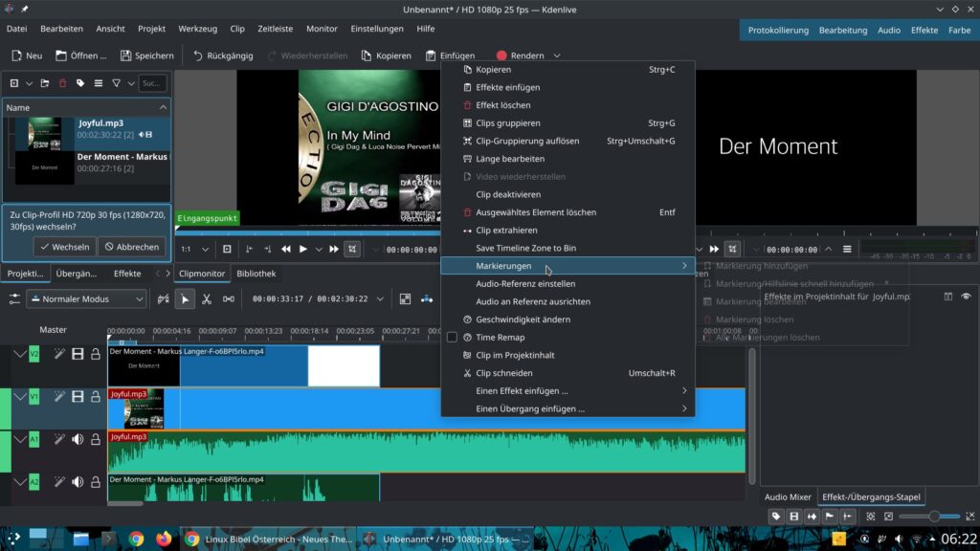Click the Einfügen toolbar button
The width and height of the screenshot is (980, 551).
point(451,55)
